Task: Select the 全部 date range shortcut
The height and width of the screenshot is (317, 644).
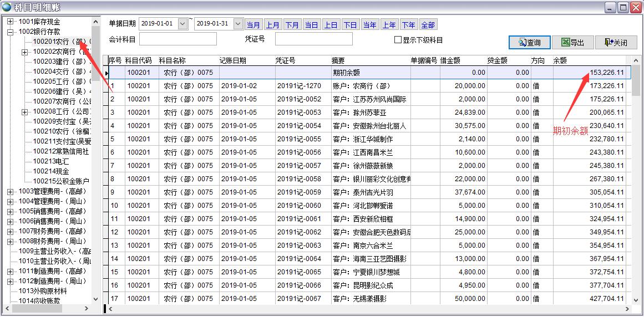Action: (x=428, y=25)
